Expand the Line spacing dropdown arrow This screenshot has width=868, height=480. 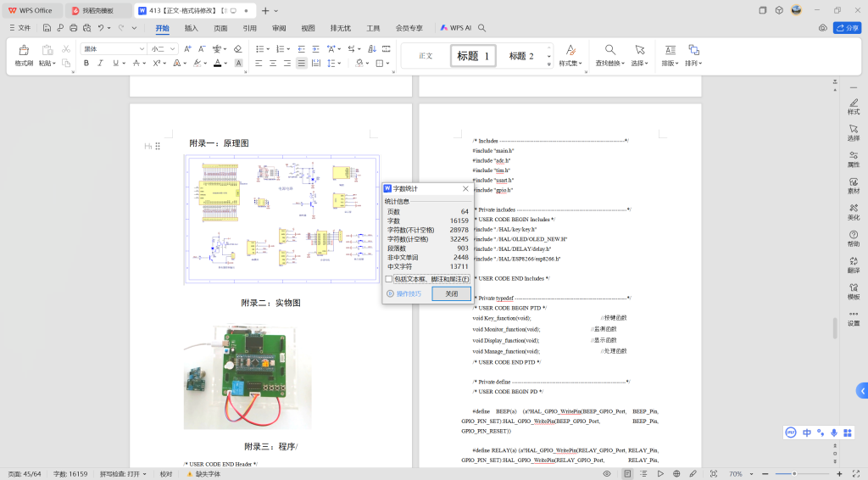[x=338, y=63]
